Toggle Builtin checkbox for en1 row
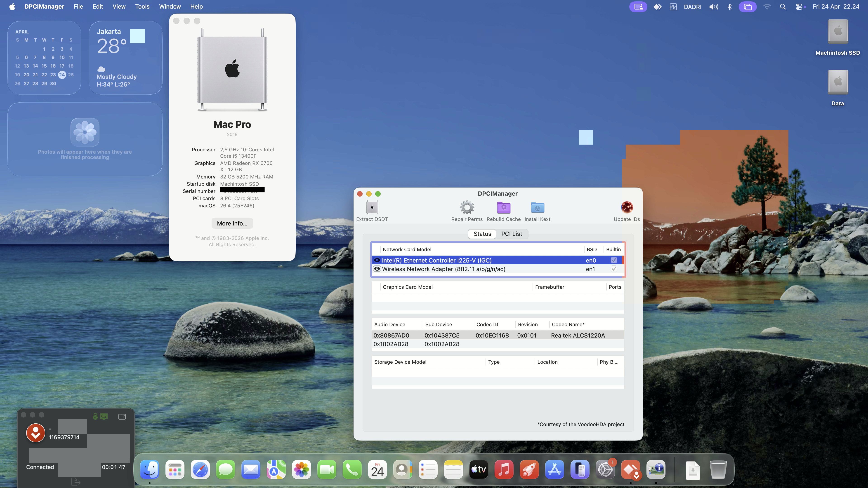Screen dimensions: 868x488 (x=614, y=269)
